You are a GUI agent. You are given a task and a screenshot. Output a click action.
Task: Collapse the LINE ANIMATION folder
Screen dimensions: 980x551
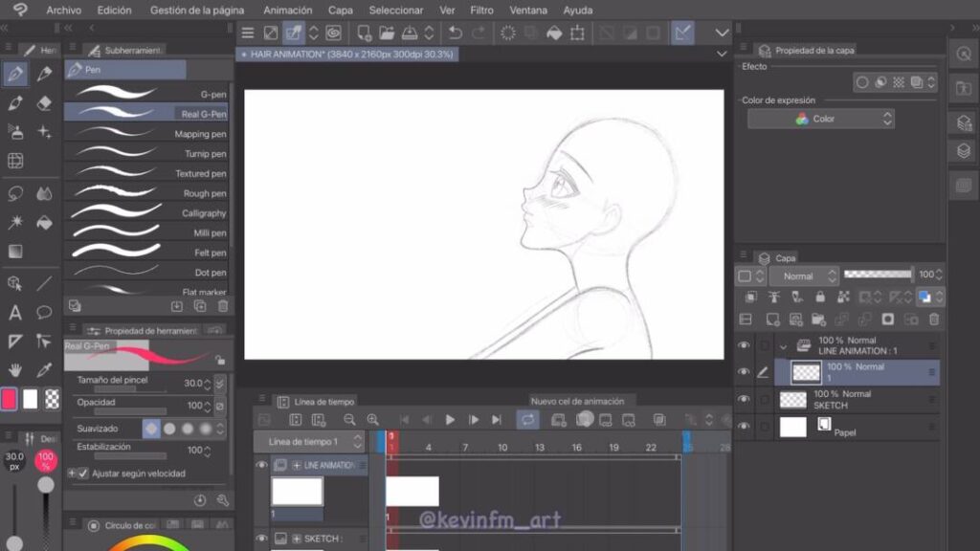click(x=783, y=345)
